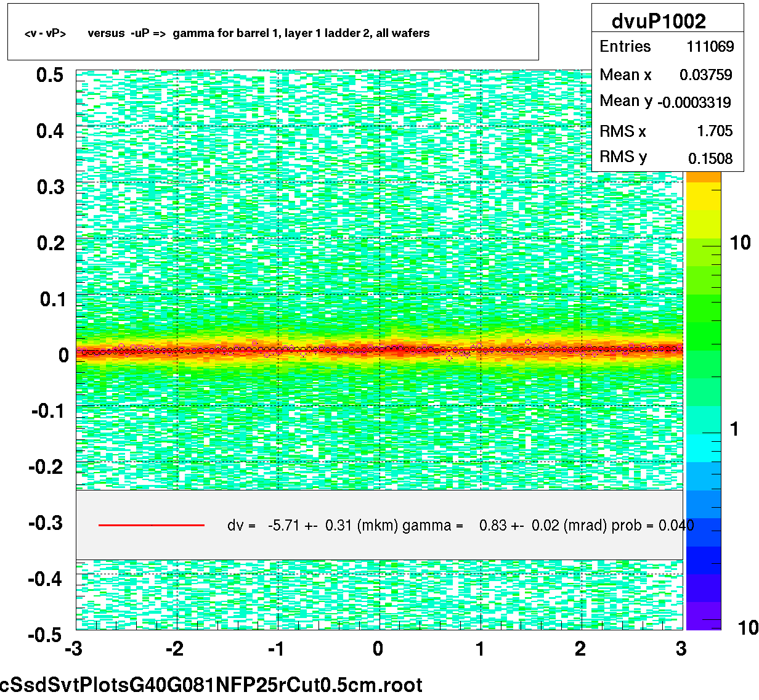Click the cyan band of the color palette

click(704, 448)
